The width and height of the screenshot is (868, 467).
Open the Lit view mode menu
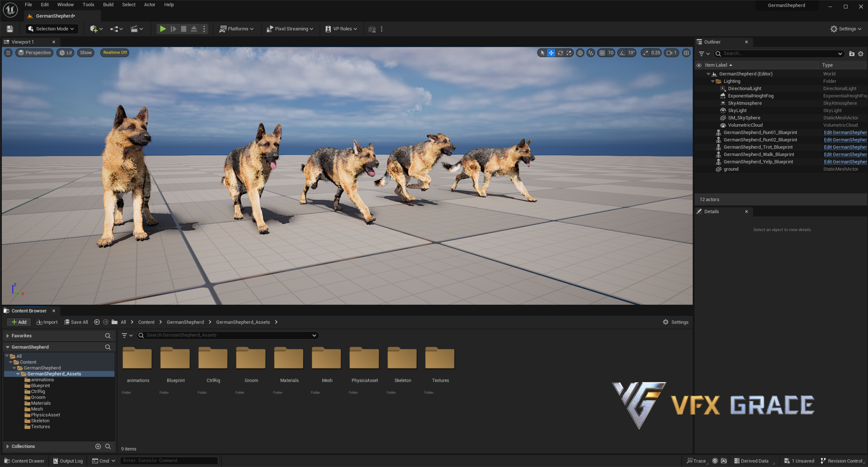coord(66,53)
